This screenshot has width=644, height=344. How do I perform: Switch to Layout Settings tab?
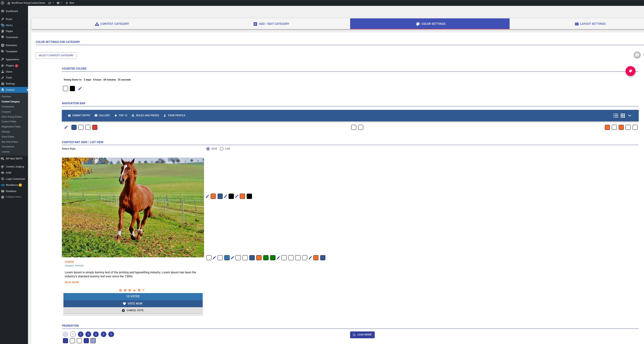pyautogui.click(x=590, y=24)
